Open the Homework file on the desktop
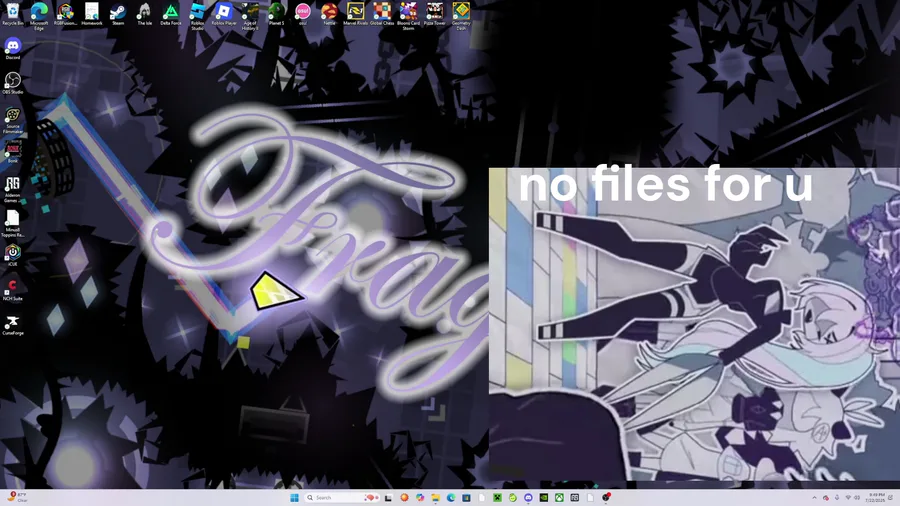 pyautogui.click(x=92, y=13)
